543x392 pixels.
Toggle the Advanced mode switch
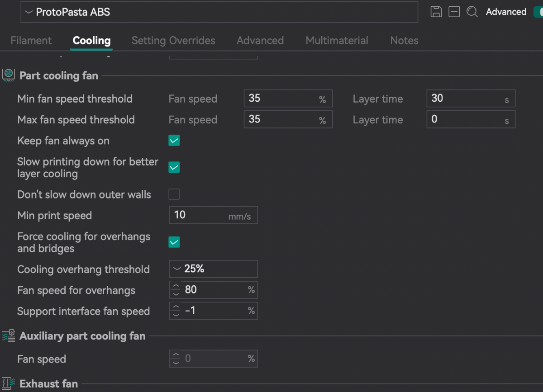(538, 12)
